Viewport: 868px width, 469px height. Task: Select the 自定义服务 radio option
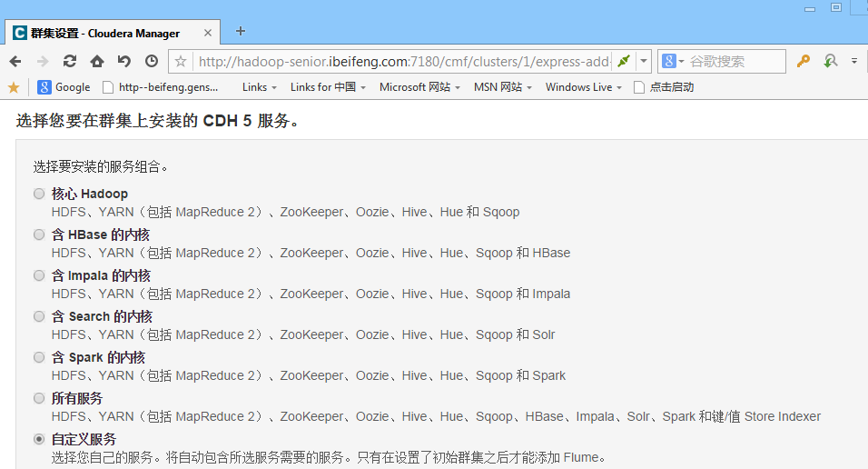click(x=39, y=439)
